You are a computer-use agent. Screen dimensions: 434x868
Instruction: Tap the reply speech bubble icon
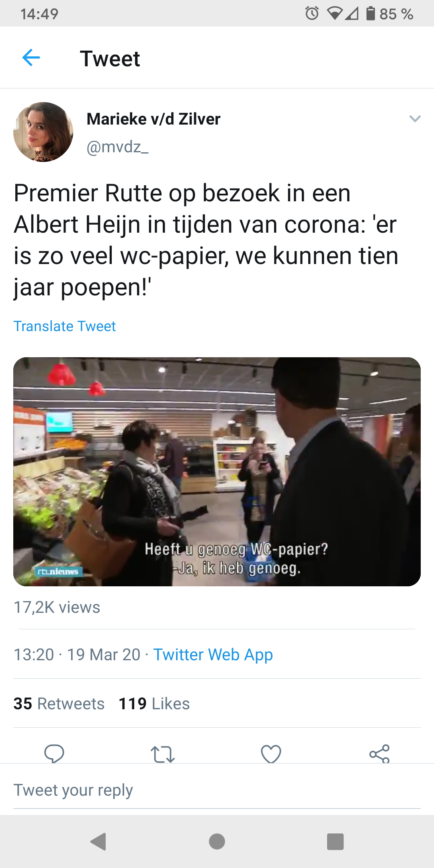(x=54, y=753)
